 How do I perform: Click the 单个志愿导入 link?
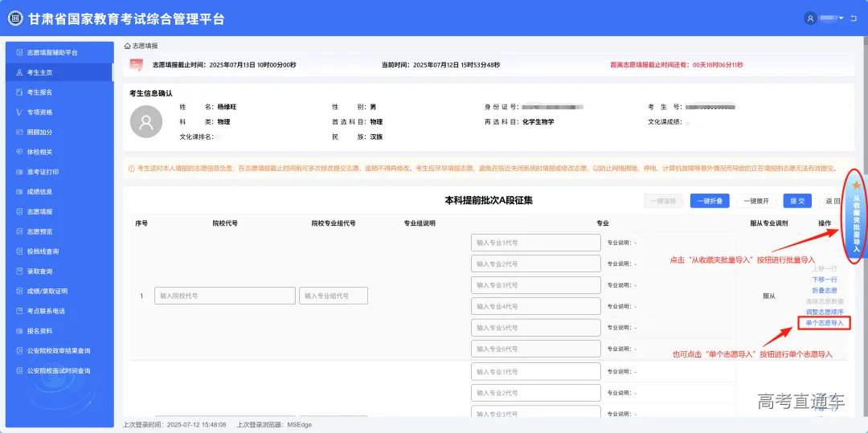824,322
